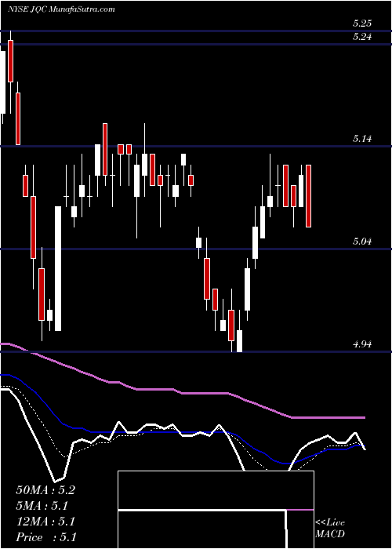
Task: Click the <<Live MACD label
Action: [x=330, y=529]
